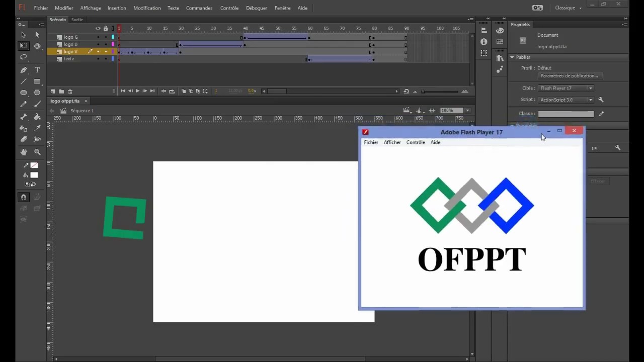Screen dimensions: 644x362
Task: Select the Width tool
Action: [x=37, y=139]
